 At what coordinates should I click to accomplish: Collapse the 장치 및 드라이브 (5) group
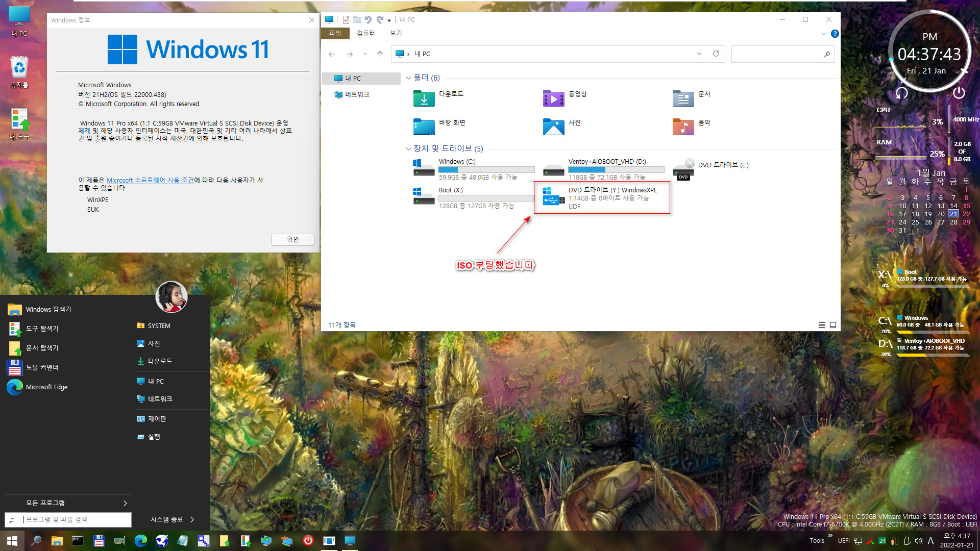[x=408, y=149]
